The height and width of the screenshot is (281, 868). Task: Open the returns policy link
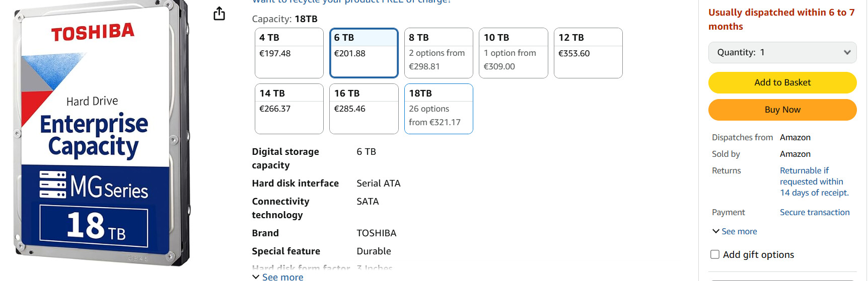pyautogui.click(x=814, y=181)
